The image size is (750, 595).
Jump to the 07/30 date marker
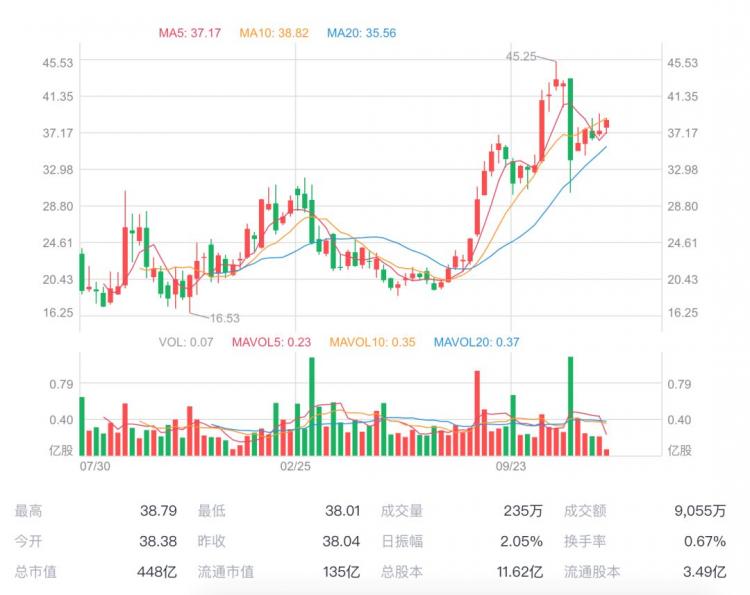[x=94, y=466]
